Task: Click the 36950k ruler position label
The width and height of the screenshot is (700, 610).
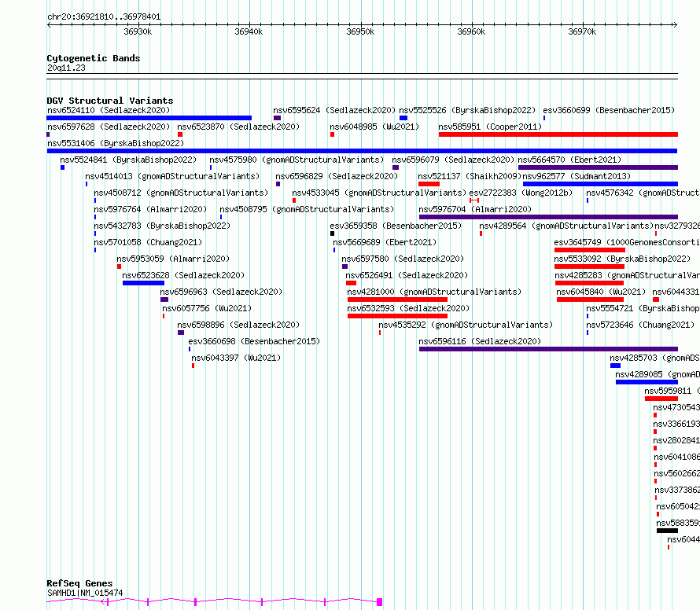Action: pyautogui.click(x=360, y=31)
